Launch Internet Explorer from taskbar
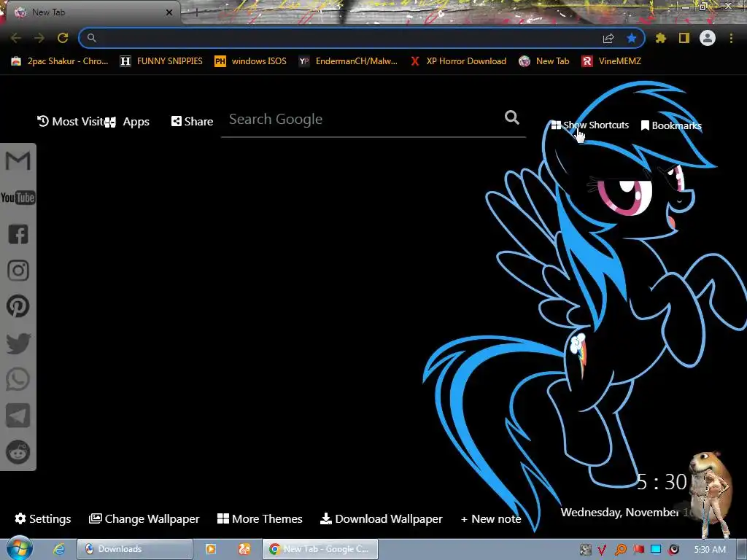This screenshot has width=747, height=560. click(x=58, y=549)
